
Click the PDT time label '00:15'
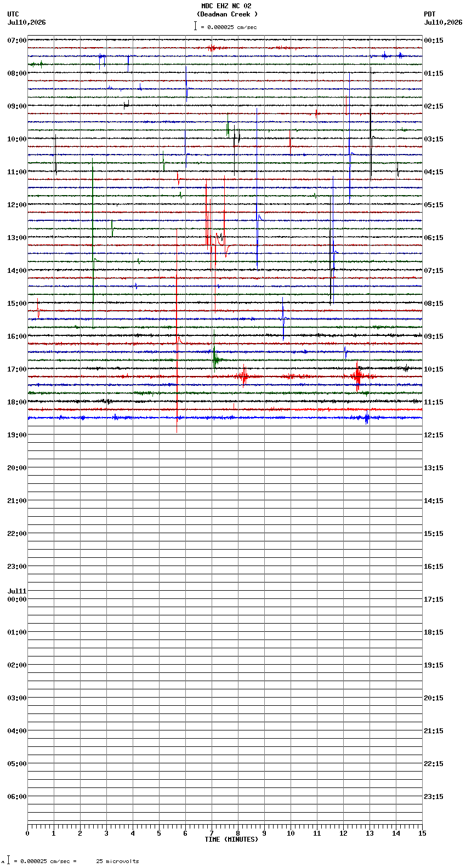click(x=434, y=41)
